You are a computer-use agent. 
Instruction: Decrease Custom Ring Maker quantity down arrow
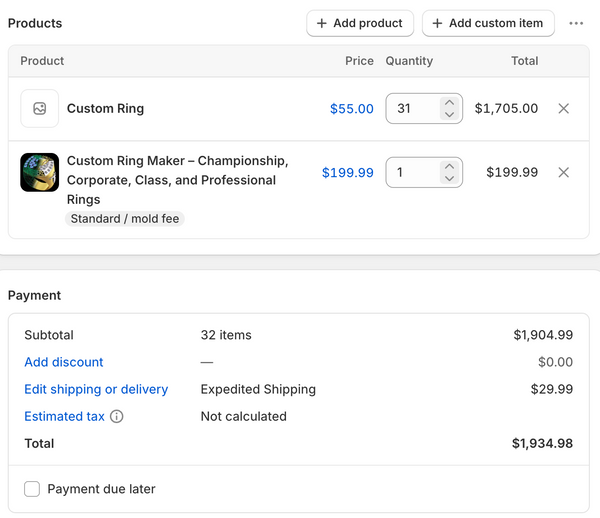(449, 178)
